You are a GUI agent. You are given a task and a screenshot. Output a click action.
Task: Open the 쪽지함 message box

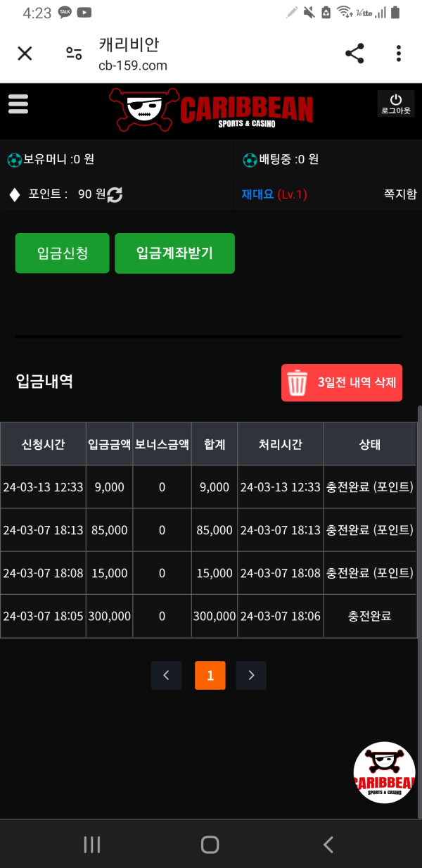point(399,194)
